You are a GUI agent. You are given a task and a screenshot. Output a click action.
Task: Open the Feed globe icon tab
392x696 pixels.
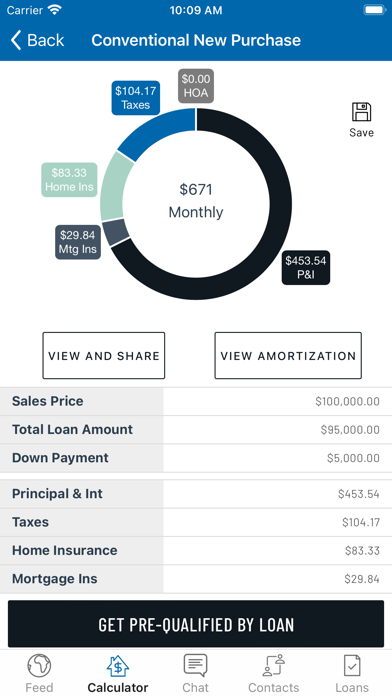tap(39, 666)
